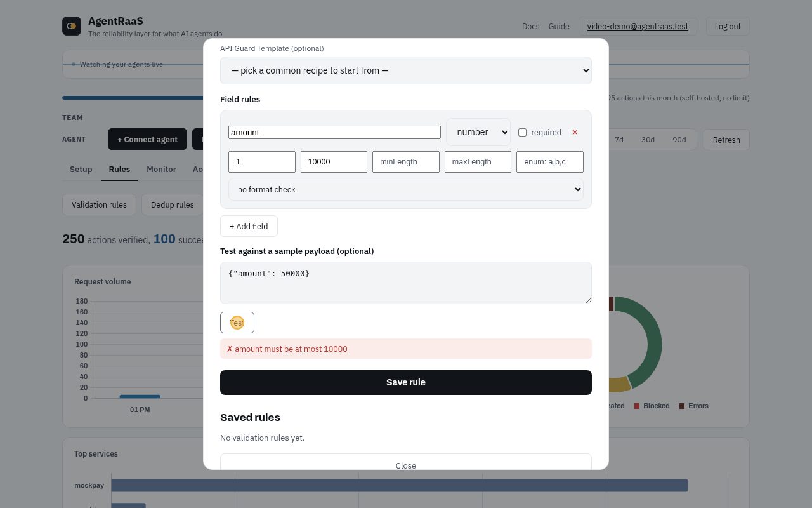Click the AgentRaaS logo icon

(x=72, y=26)
